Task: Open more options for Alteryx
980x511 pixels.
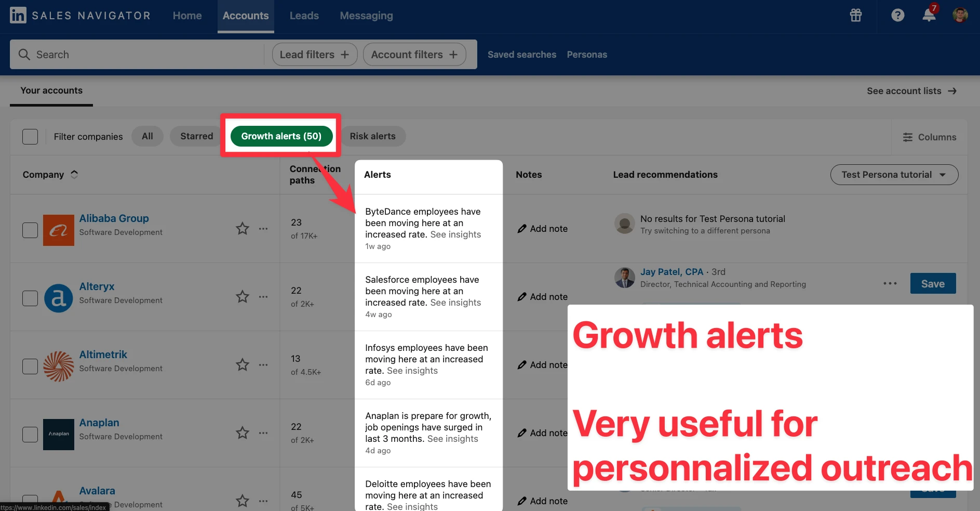Action: coord(263,297)
